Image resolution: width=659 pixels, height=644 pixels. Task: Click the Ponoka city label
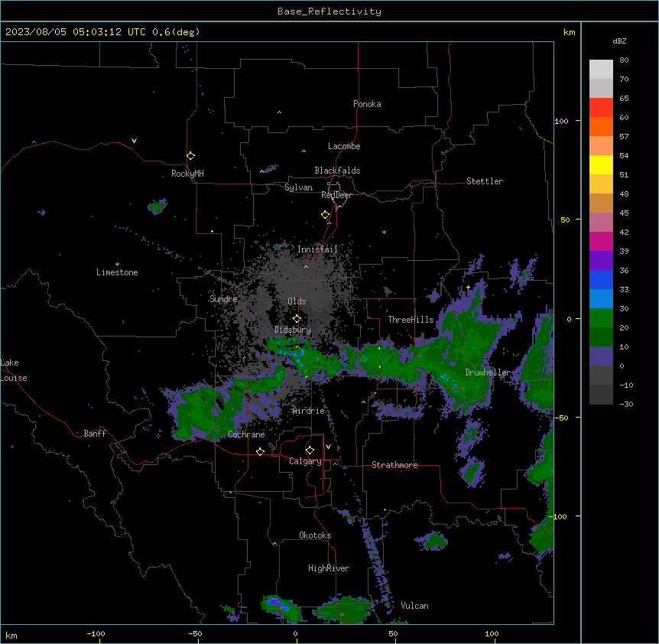coord(367,104)
